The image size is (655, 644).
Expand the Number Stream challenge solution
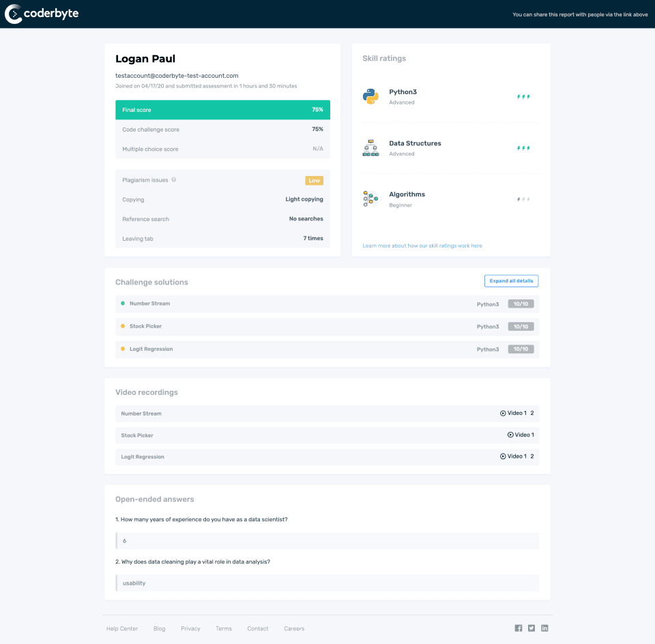pos(326,303)
